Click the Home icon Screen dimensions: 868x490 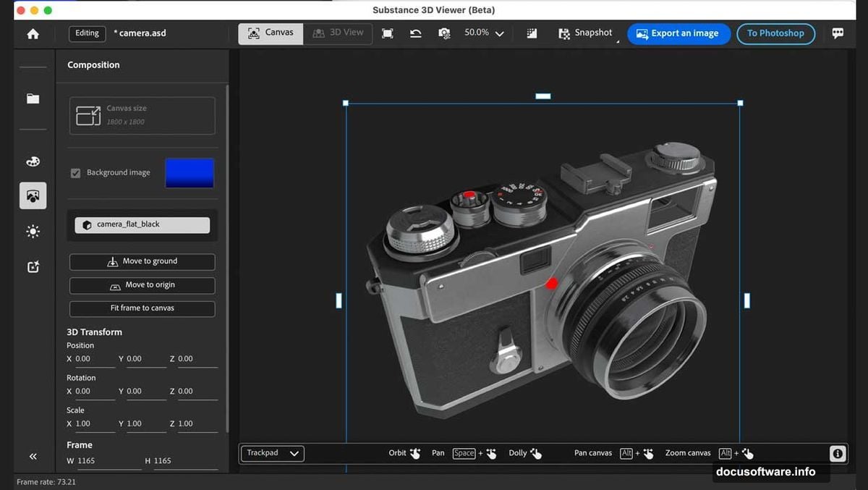click(x=33, y=34)
